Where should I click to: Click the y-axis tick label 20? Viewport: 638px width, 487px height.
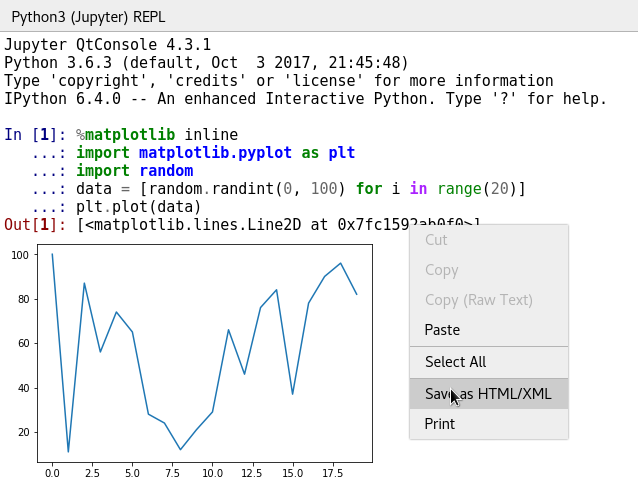24,432
